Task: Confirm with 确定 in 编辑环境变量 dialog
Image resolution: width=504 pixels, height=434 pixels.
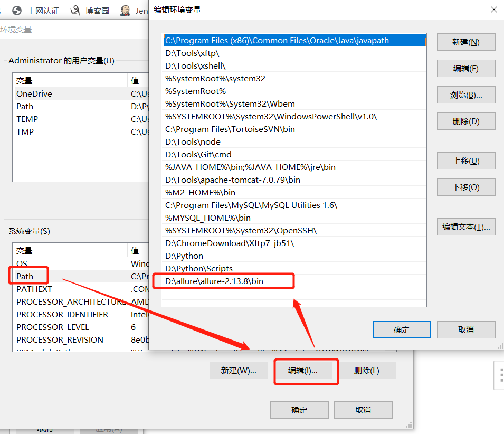Action: point(402,329)
